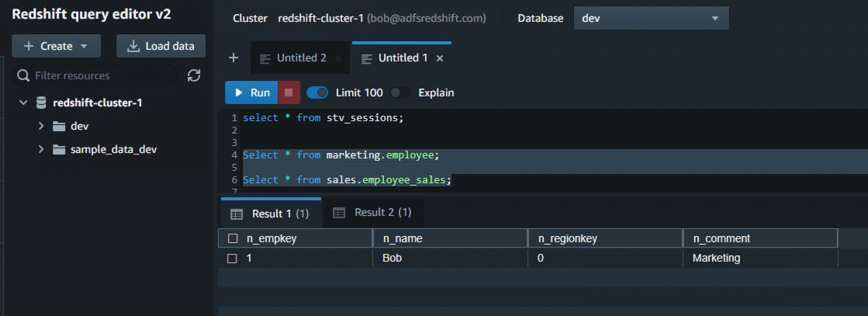Screen dimensions: 868x316
Task: Toggle the Explain switch
Action: pyautogui.click(x=400, y=92)
